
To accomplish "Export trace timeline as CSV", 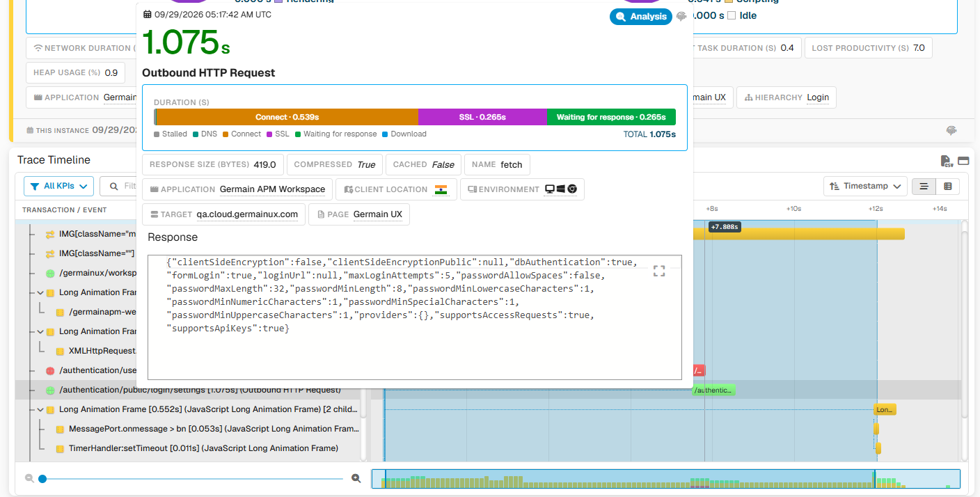I will click(x=947, y=161).
